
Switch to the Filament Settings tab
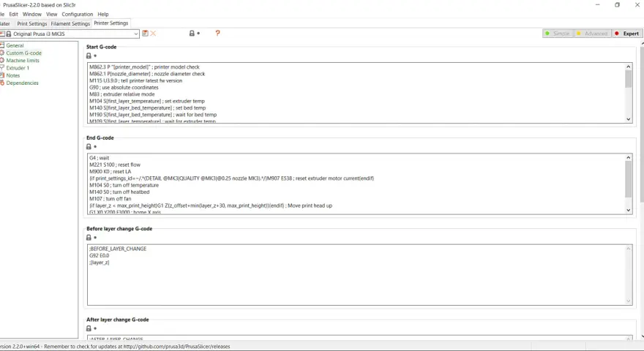pyautogui.click(x=70, y=24)
